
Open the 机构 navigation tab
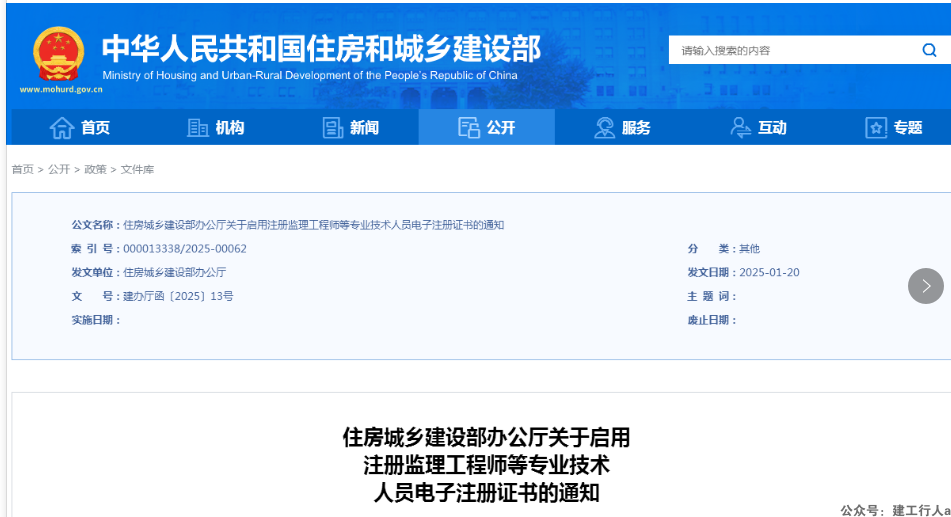tap(215, 127)
